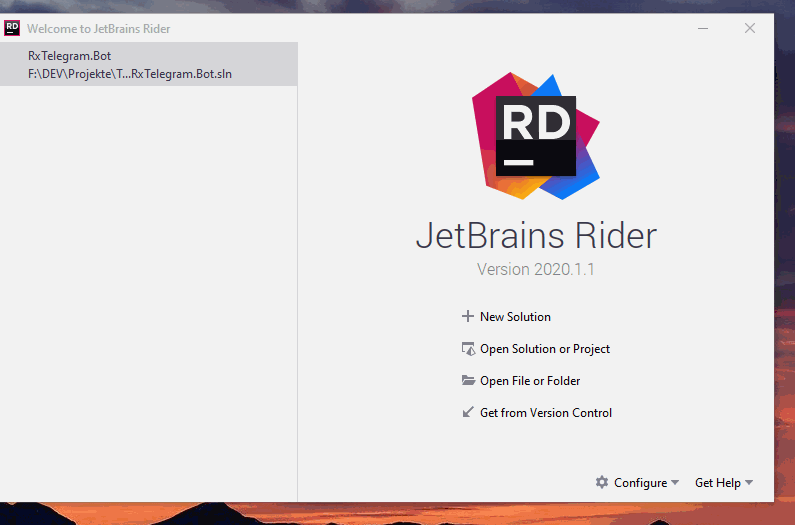Click the RxTelegram.Bot.sln path text

pos(130,74)
